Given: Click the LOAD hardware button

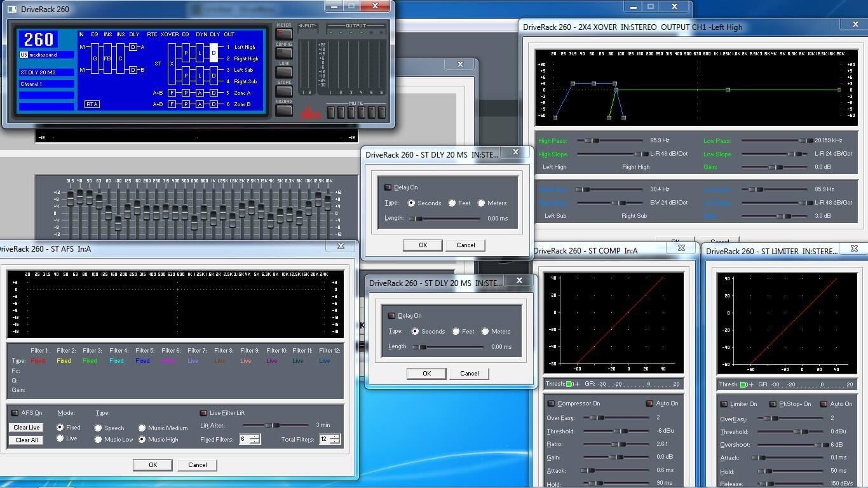Looking at the screenshot, I should pyautogui.click(x=284, y=72).
